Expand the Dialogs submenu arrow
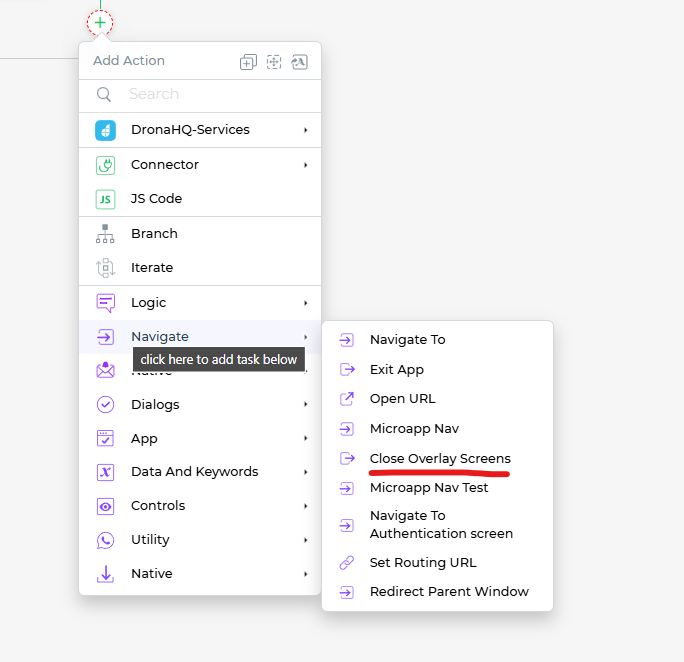This screenshot has height=662, width=684. click(x=306, y=404)
